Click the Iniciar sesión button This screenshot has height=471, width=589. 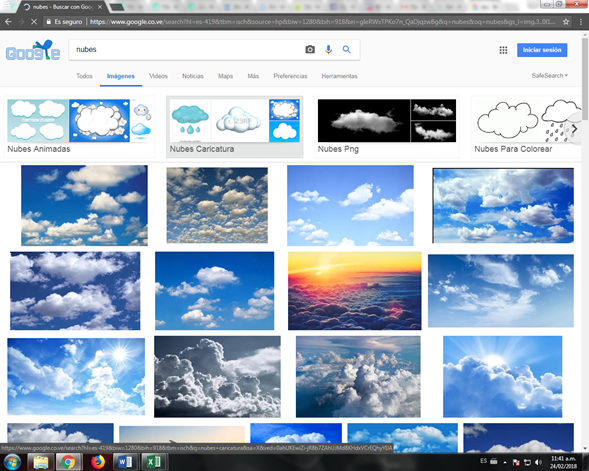[x=542, y=50]
